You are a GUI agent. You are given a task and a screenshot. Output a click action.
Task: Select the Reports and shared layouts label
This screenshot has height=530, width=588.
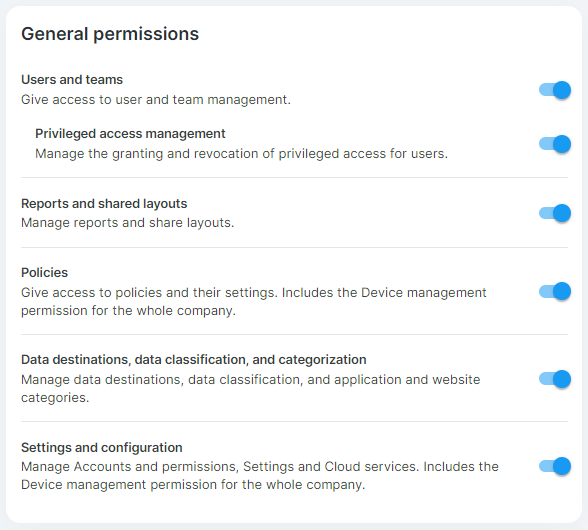tap(104, 204)
